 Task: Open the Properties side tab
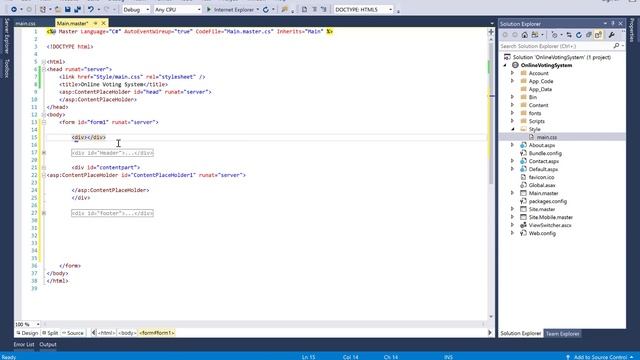point(632,31)
